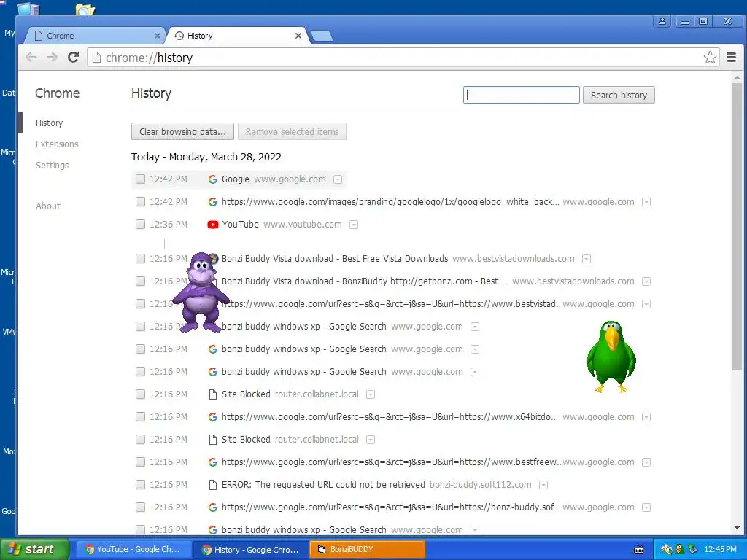Close the Chrome tab
Image resolution: width=747 pixels, height=560 pixels.
coord(158,36)
